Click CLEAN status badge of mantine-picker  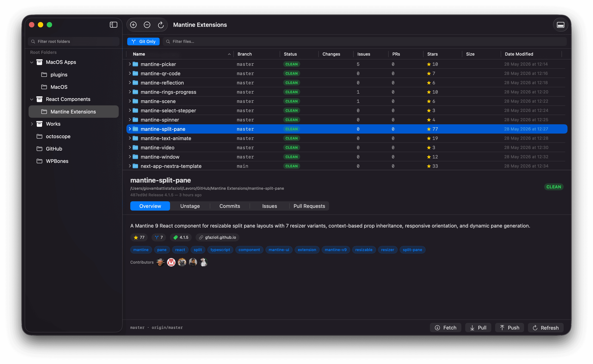pos(291,64)
